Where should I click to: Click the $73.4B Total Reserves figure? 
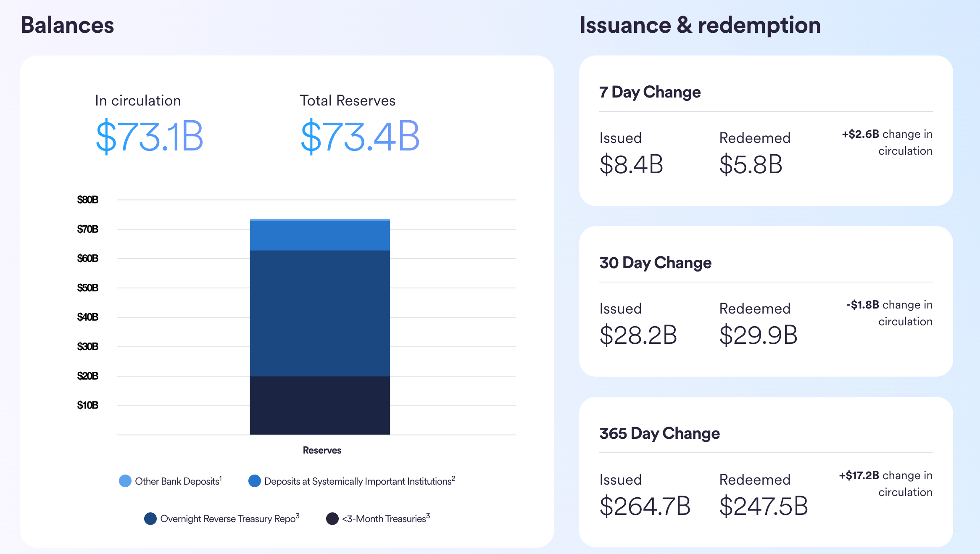click(x=360, y=136)
